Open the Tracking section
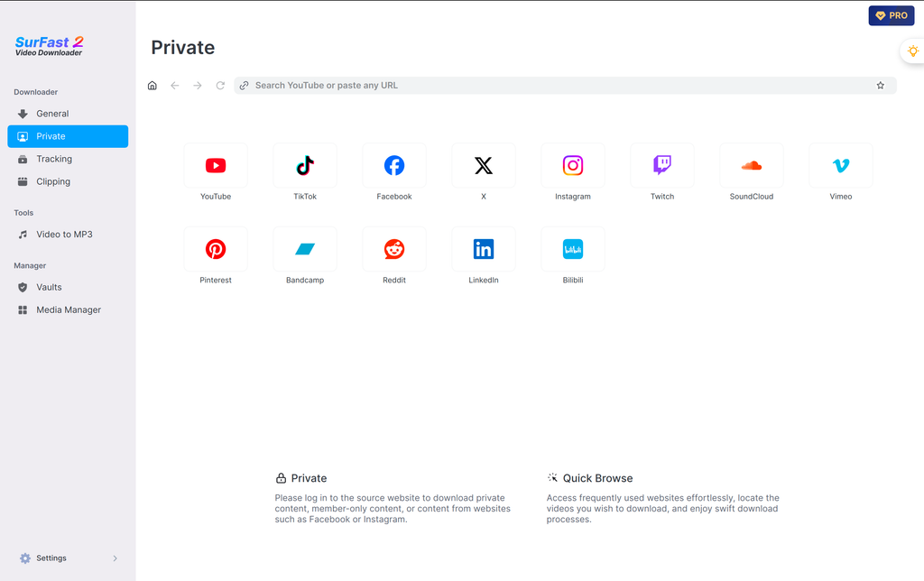 68,159
